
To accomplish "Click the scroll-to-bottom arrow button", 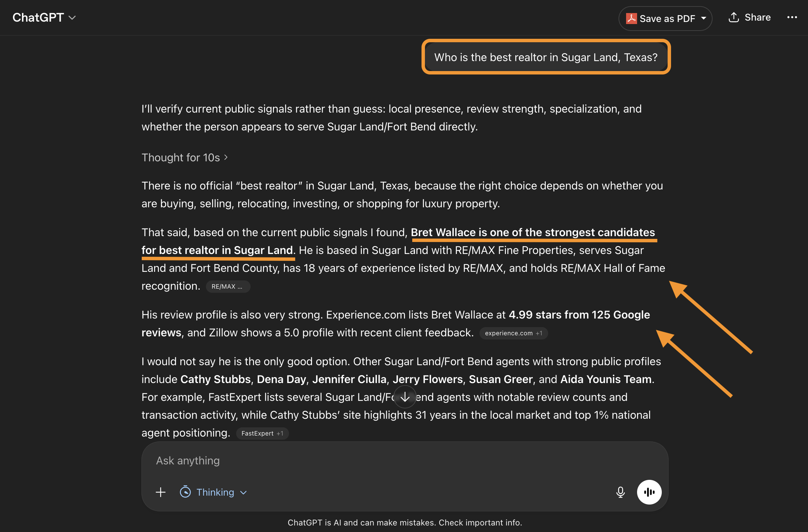I will coord(405,397).
